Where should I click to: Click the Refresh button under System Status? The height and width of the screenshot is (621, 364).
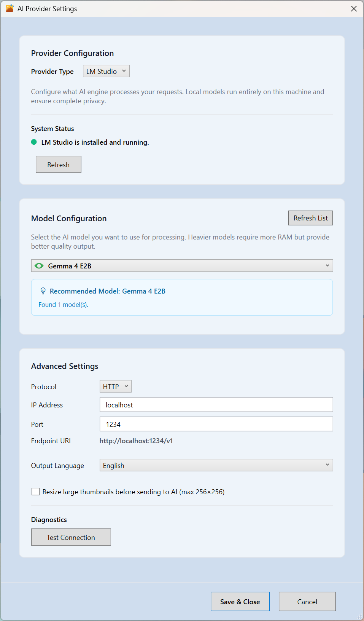(x=58, y=164)
